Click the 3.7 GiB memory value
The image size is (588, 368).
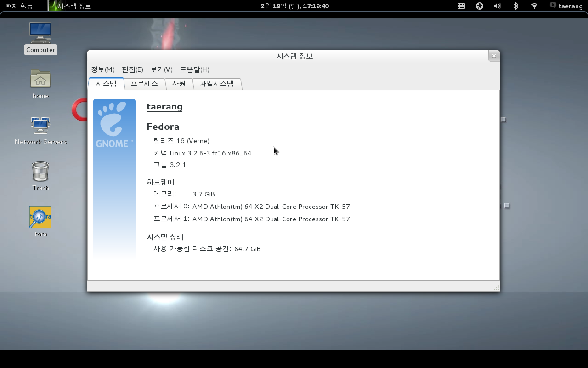click(204, 194)
